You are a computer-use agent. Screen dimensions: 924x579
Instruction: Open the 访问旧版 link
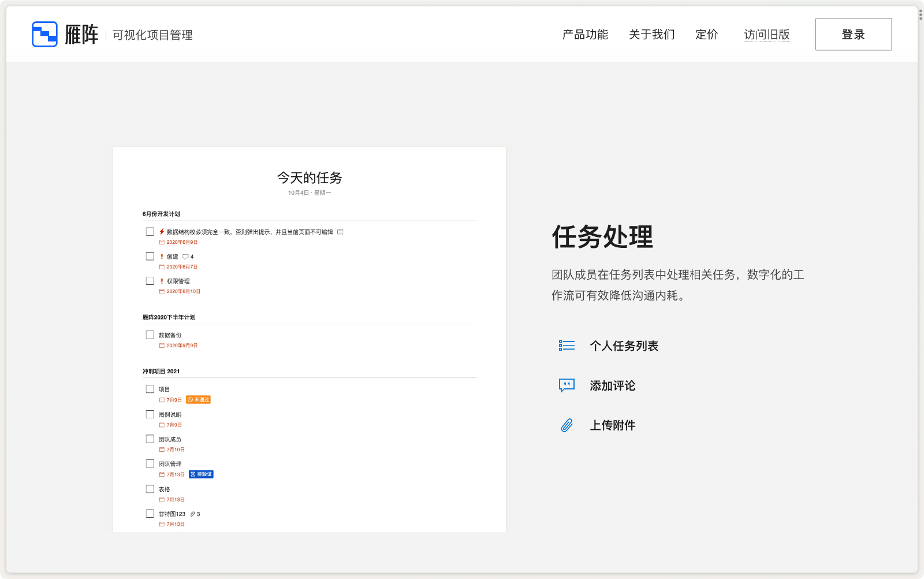tap(767, 35)
